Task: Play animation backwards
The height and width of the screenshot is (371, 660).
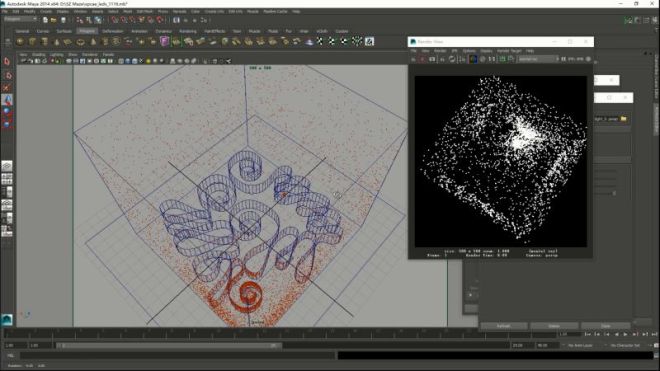Action: 616,334
